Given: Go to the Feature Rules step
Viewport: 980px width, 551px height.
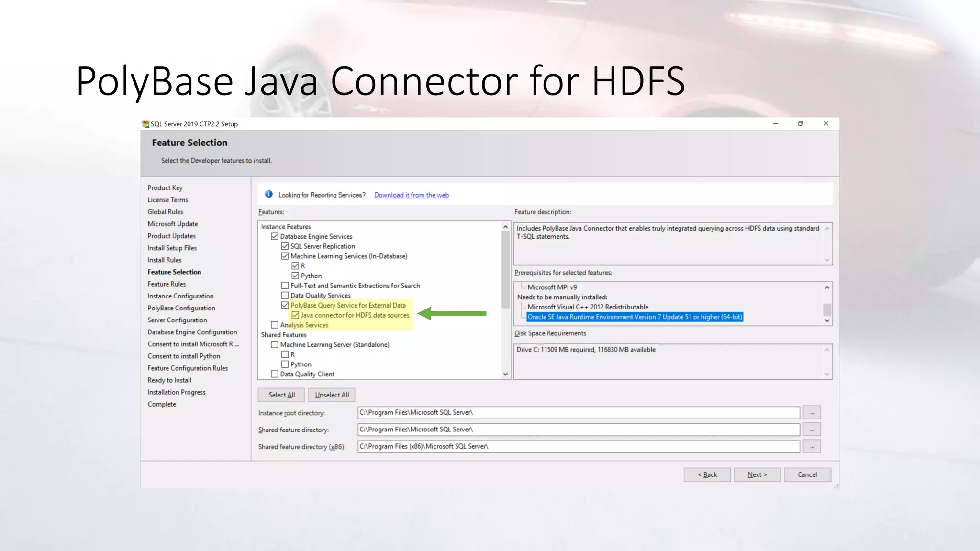Looking at the screenshot, I should (167, 284).
